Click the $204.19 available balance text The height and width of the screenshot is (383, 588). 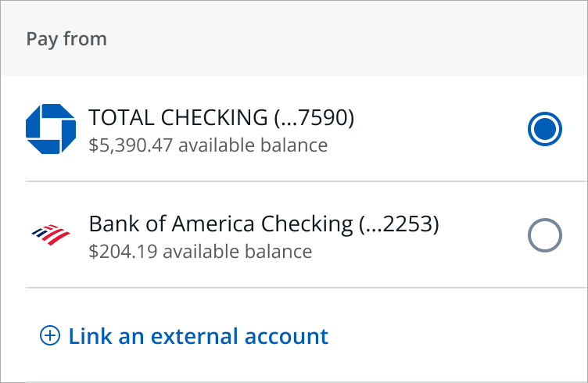coord(200,252)
